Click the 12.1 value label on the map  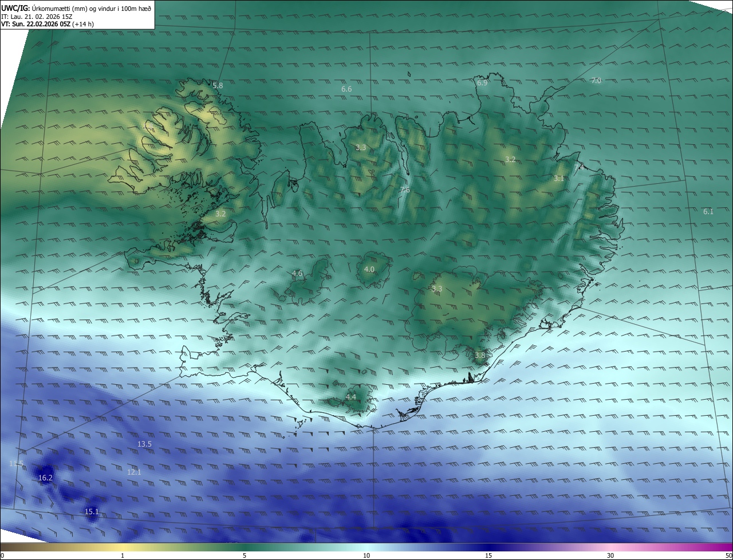click(x=134, y=472)
